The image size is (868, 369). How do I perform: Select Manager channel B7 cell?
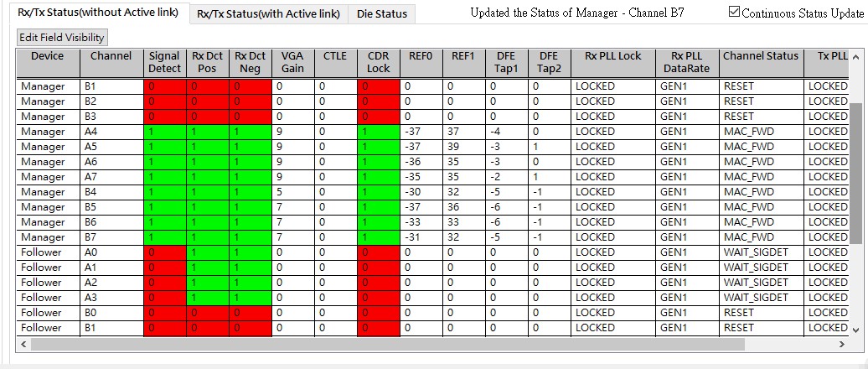(x=111, y=237)
